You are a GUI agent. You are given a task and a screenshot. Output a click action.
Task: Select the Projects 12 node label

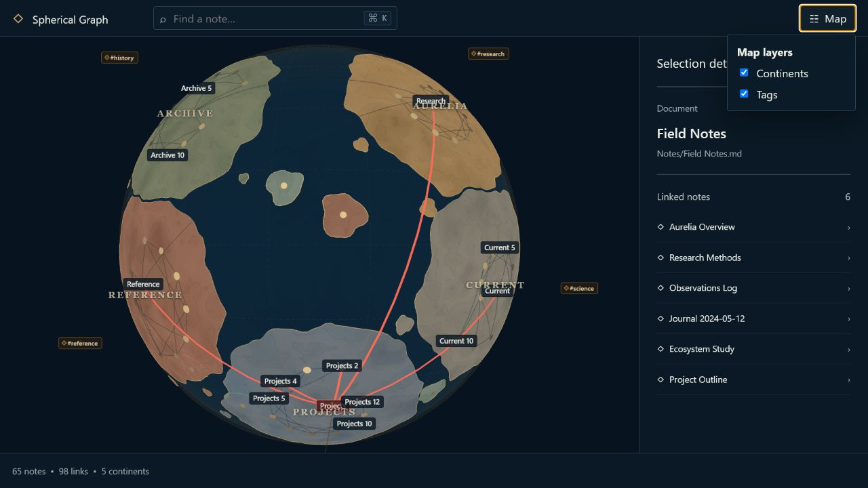tap(362, 402)
